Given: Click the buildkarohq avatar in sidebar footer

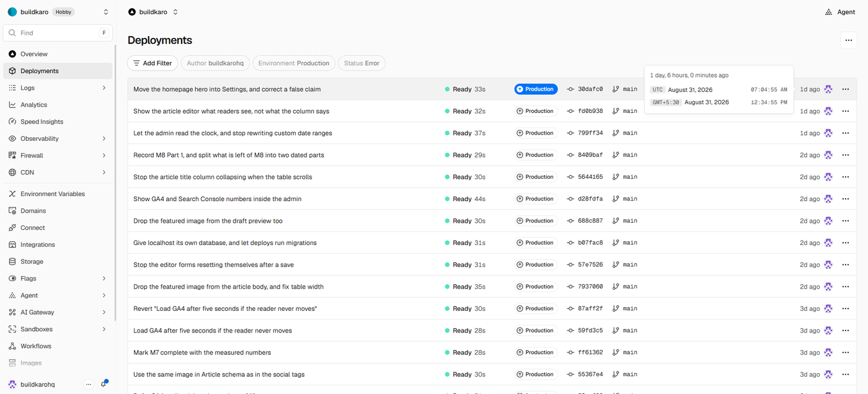Looking at the screenshot, I should point(12,385).
